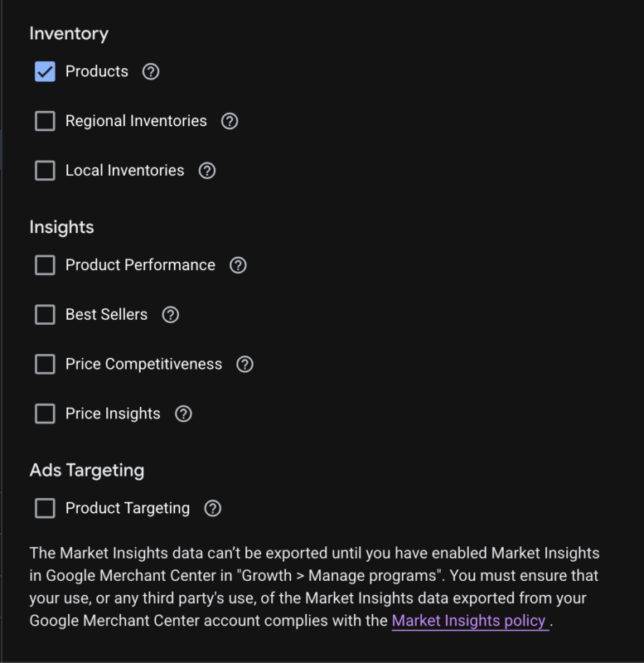Check the Product Performance box
Image resolution: width=644 pixels, height=663 pixels.
tap(45, 265)
